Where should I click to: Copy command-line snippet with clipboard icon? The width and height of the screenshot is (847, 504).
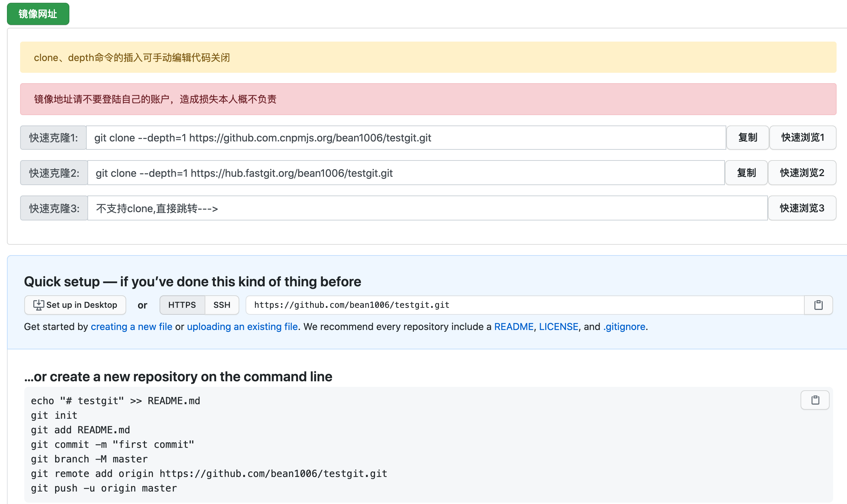point(815,400)
